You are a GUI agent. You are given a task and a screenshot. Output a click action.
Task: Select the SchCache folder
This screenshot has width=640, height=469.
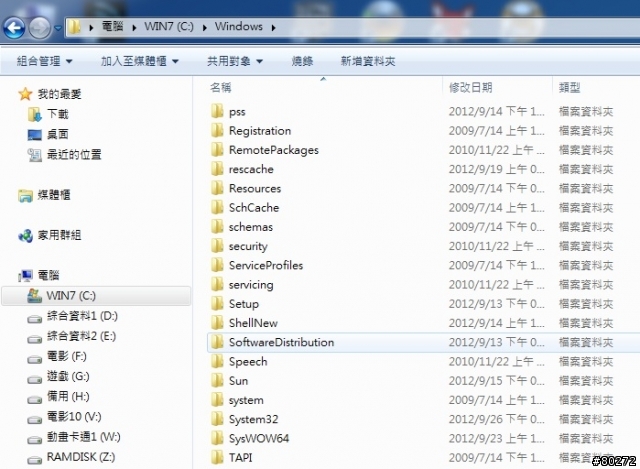245,207
